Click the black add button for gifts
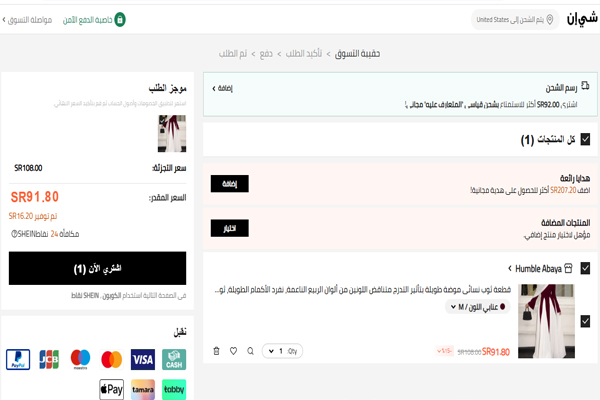This screenshot has width=600, height=400. [x=230, y=184]
